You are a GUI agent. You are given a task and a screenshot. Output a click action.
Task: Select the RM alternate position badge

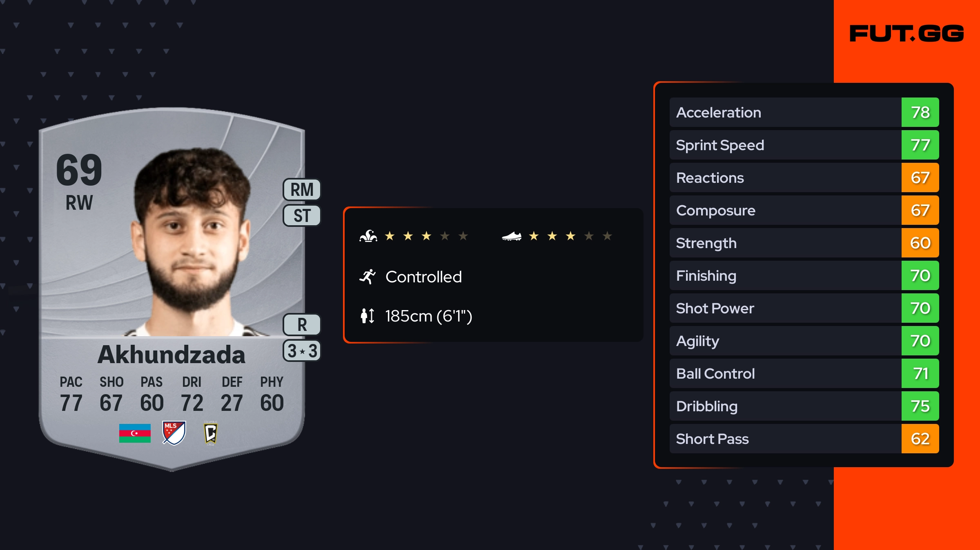[x=302, y=190]
